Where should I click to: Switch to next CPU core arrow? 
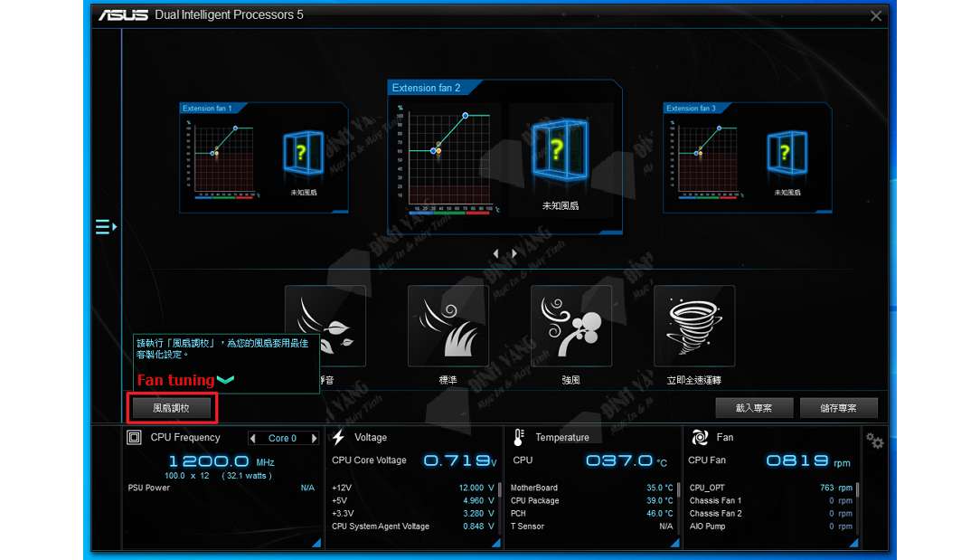[315, 438]
